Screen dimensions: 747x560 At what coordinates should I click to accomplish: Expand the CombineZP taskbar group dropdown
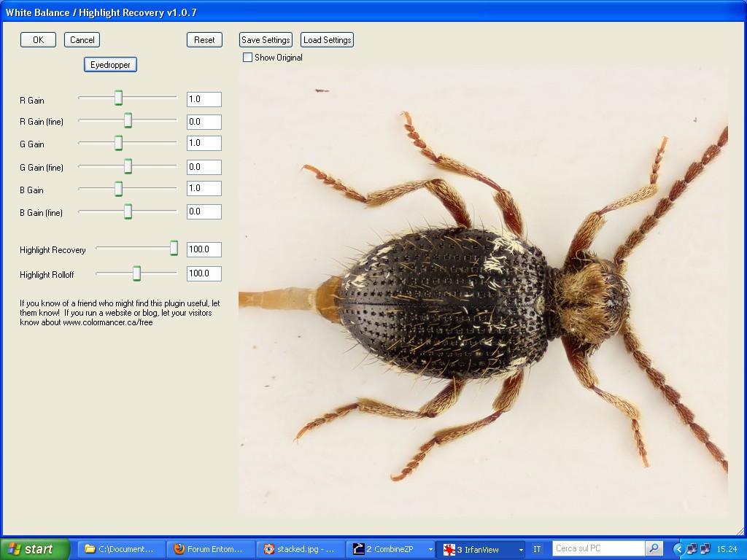(x=430, y=549)
